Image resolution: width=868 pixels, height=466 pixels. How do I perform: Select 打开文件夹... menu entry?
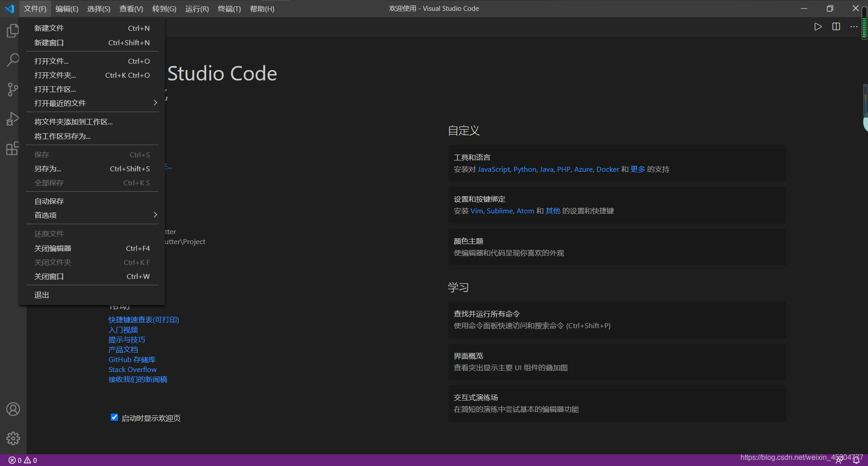92,75
